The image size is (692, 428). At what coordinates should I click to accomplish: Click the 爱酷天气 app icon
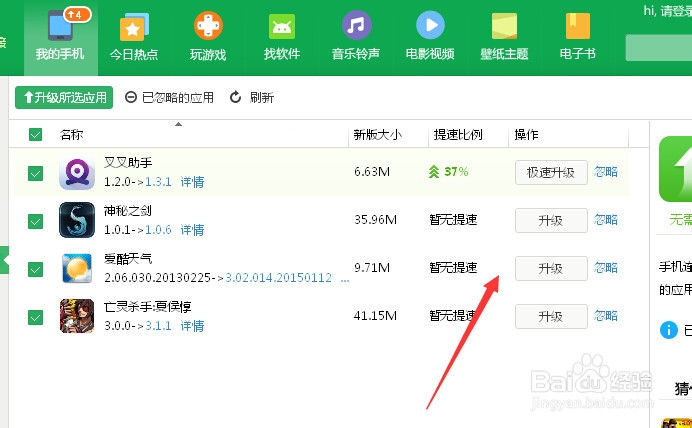click(77, 268)
